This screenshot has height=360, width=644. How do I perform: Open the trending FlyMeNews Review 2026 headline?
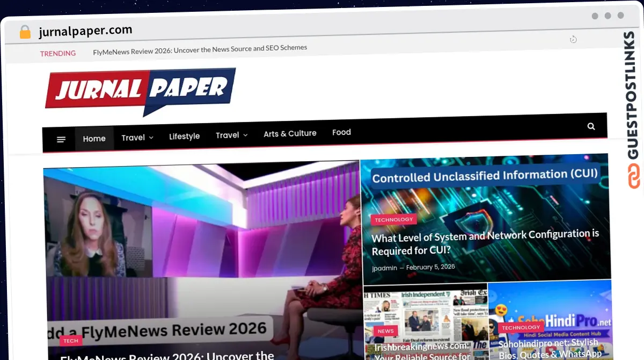coord(200,49)
